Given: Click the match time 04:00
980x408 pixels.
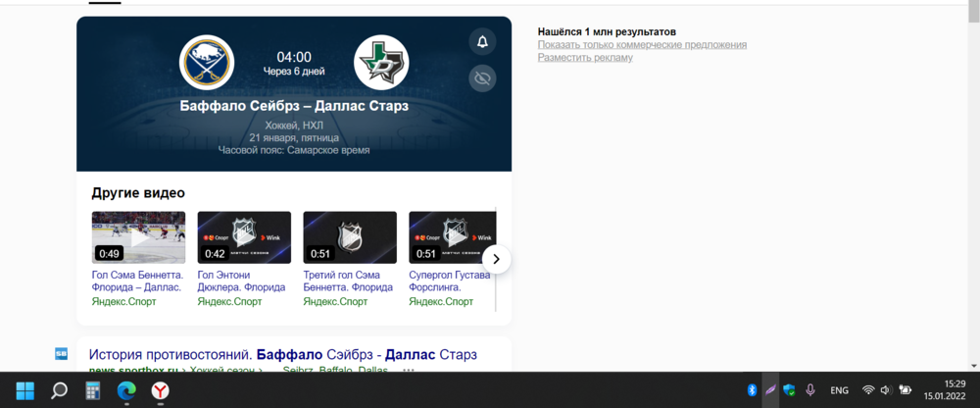Looking at the screenshot, I should (x=294, y=57).
